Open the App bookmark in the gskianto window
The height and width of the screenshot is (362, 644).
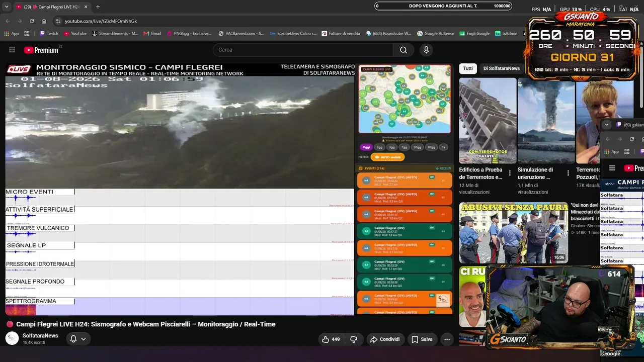pos(611,151)
